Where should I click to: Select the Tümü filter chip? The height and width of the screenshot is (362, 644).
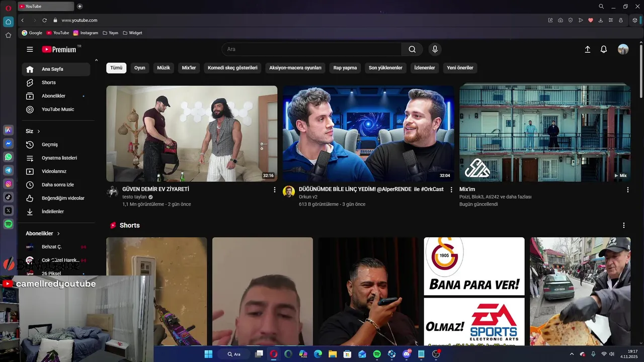[116, 68]
